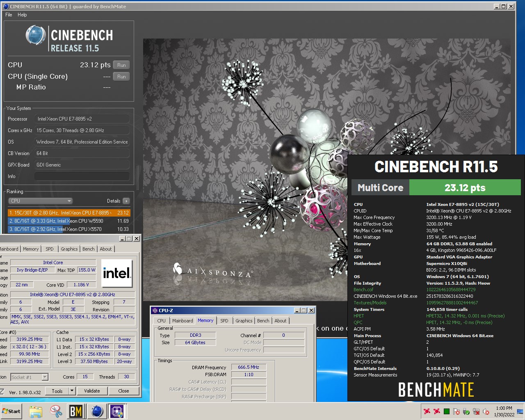
Task: Click the CPU-Z title bar icon
Action: coord(155,310)
